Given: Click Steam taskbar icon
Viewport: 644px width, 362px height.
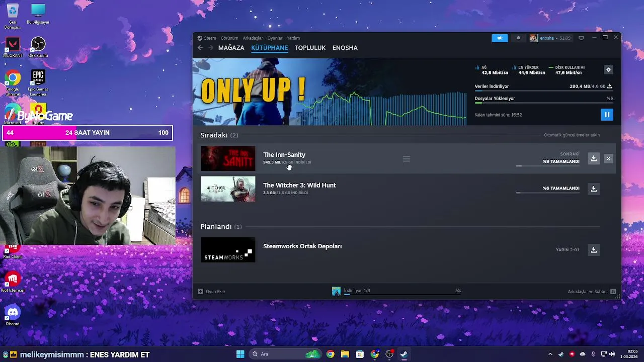Looking at the screenshot, I should click(x=404, y=354).
